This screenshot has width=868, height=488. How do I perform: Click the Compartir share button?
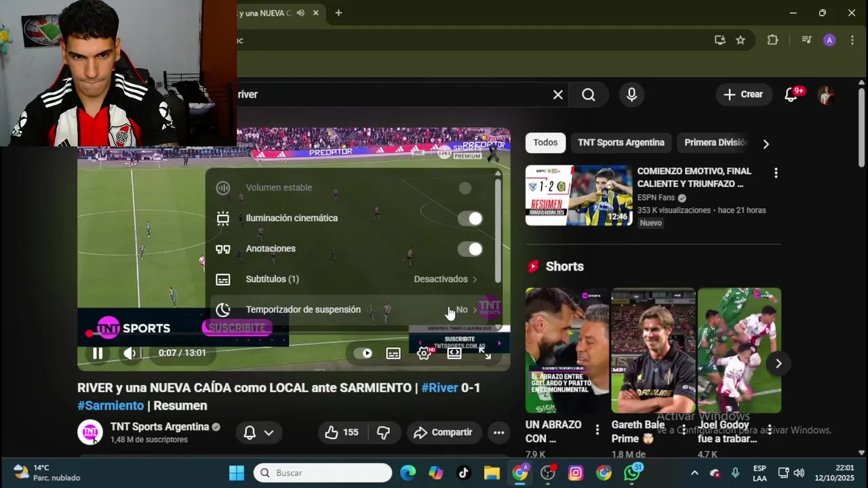point(443,432)
